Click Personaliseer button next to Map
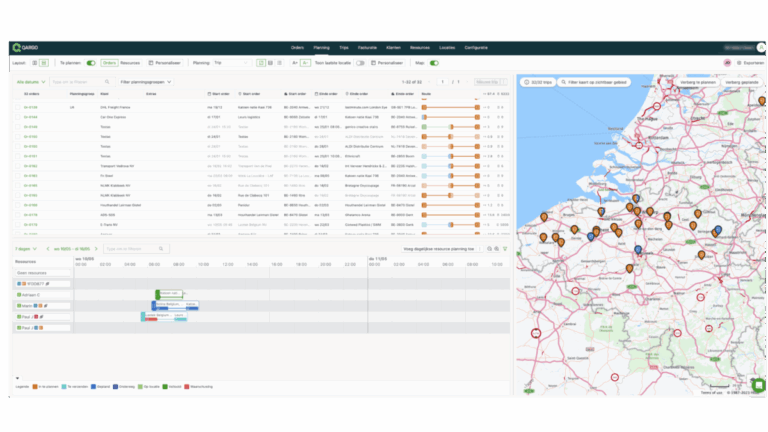768x432 pixels. (x=387, y=63)
